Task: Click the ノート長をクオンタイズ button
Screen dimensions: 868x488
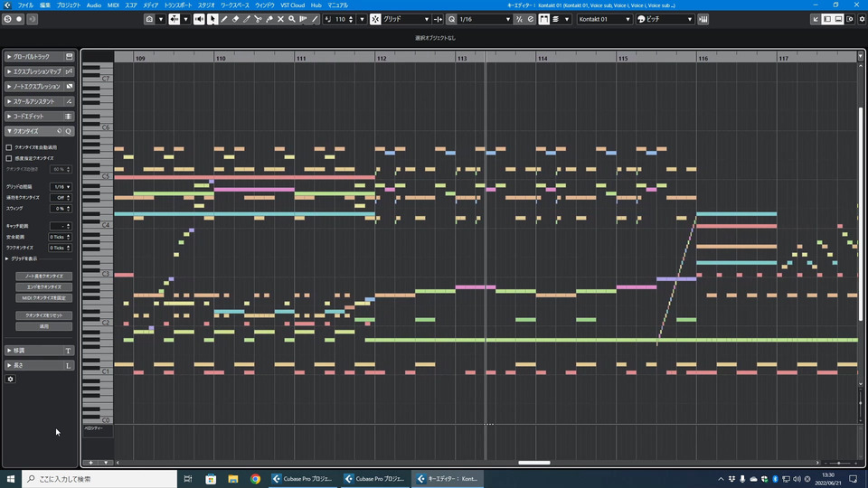Action: click(44, 276)
